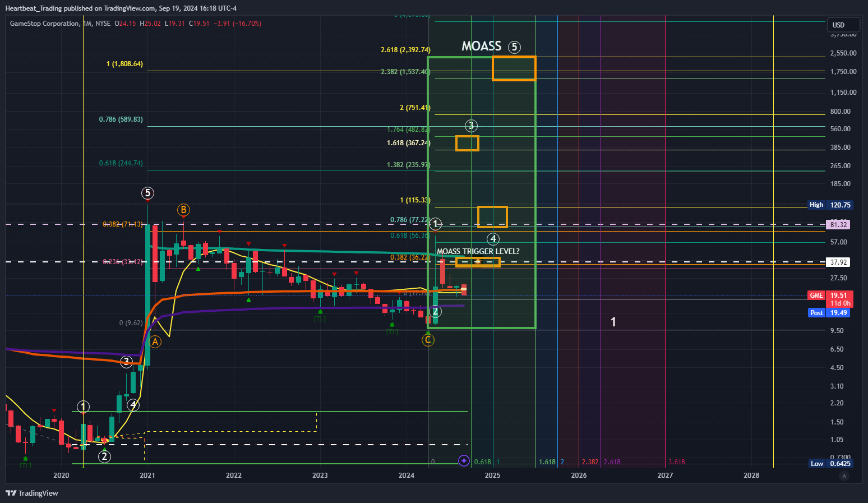
Task: Click the 1M interval label
Action: point(87,24)
